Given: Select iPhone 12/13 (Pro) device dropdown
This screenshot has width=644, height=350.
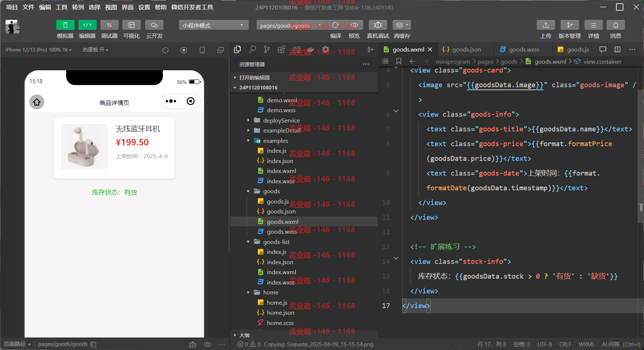Looking at the screenshot, I should (x=39, y=50).
